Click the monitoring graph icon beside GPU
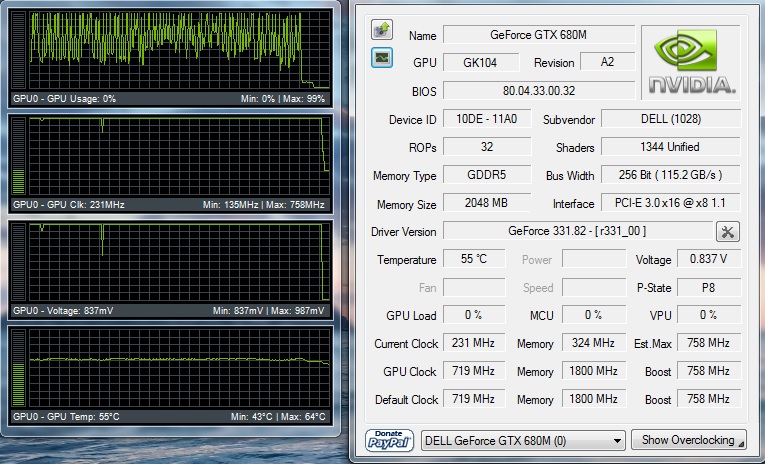The image size is (765, 464). tap(382, 58)
